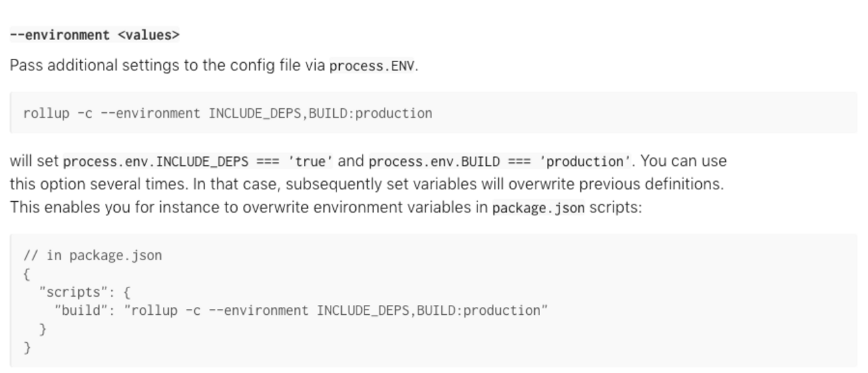The image size is (868, 373).
Task: Click the words "You can use" in the paragraph
Action: tap(684, 161)
